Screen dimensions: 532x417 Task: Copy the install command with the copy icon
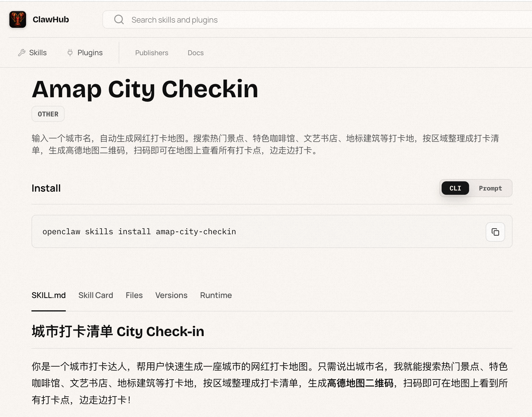pos(495,232)
